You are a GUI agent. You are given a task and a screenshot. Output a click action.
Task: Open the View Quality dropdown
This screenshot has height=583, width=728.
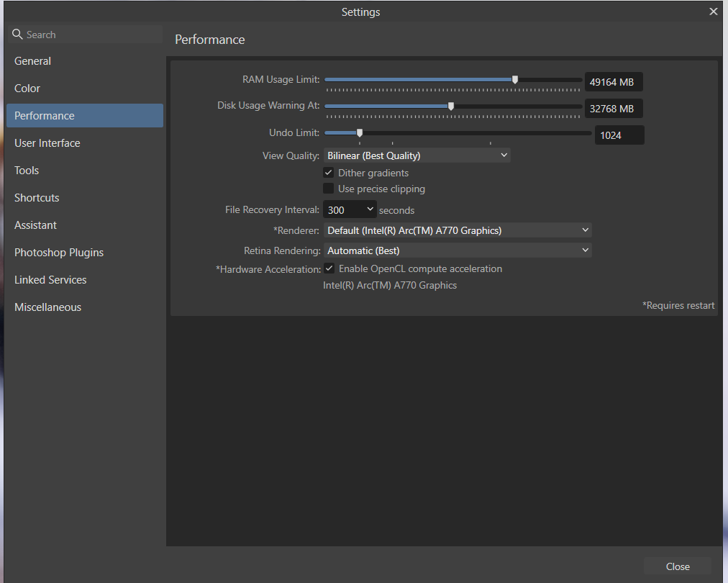click(417, 155)
